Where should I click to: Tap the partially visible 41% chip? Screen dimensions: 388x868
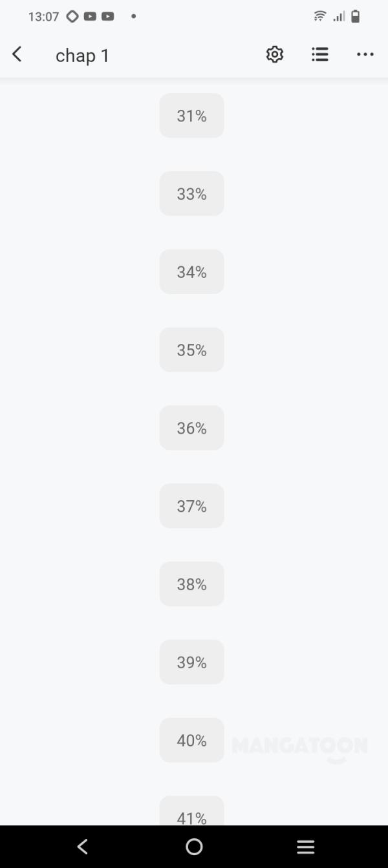191,813
